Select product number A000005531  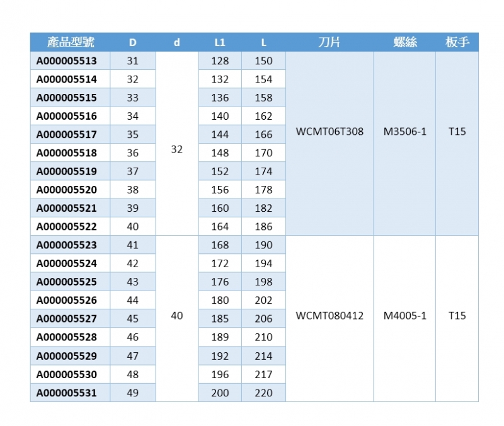point(67,393)
